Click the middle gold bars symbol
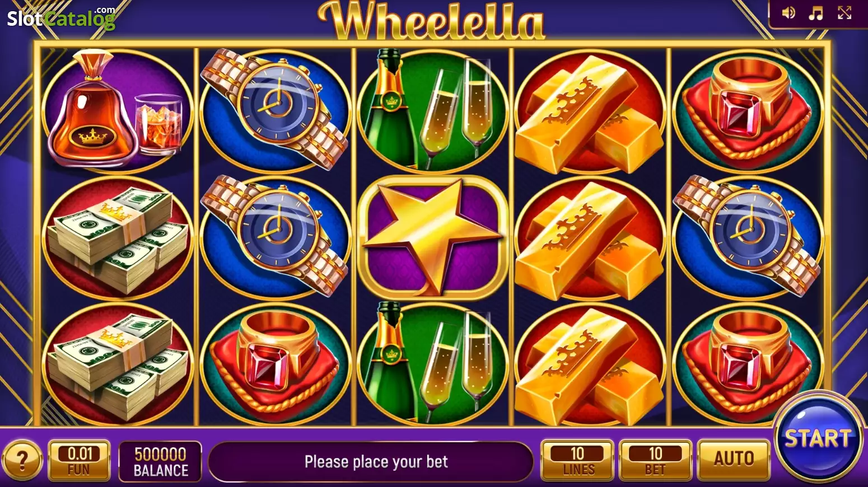Image resolution: width=868 pixels, height=487 pixels. coord(590,237)
